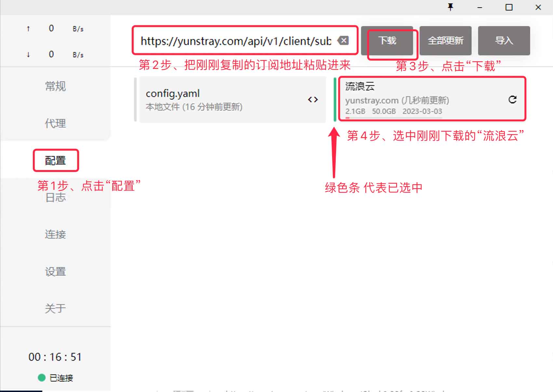This screenshot has width=553, height=392.
Task: Open the 常规 General tab
Action: click(x=55, y=86)
